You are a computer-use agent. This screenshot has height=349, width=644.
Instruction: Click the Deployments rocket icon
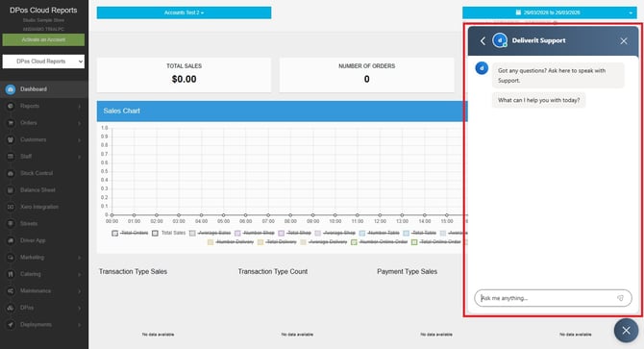[11, 325]
